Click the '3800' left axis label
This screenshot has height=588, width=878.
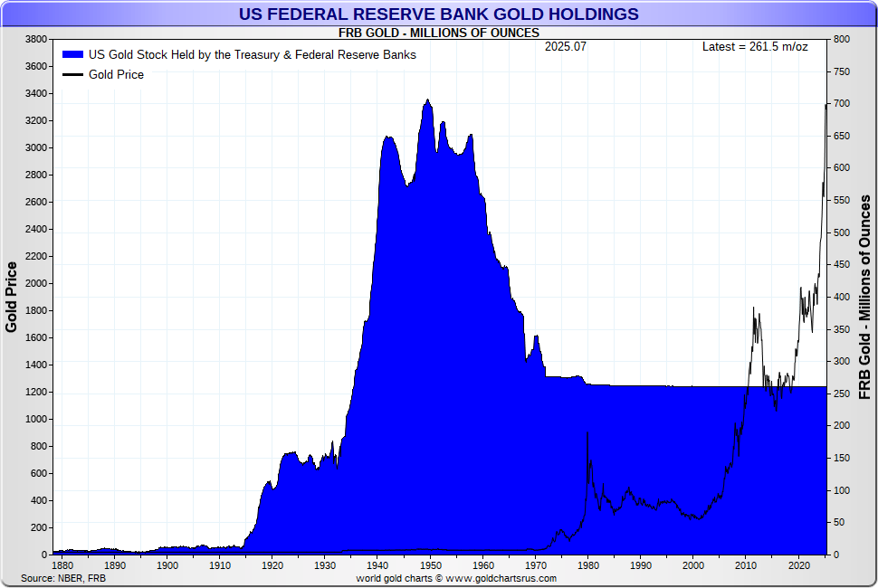[36, 39]
